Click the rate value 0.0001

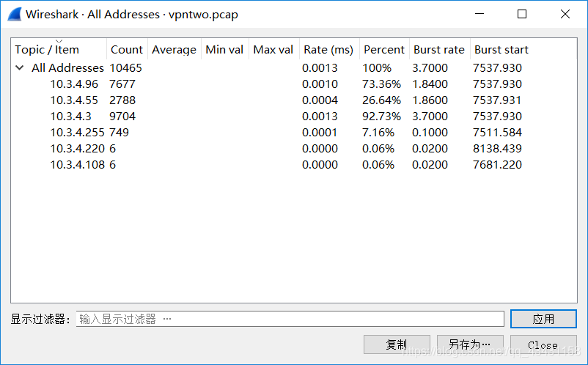coord(320,132)
